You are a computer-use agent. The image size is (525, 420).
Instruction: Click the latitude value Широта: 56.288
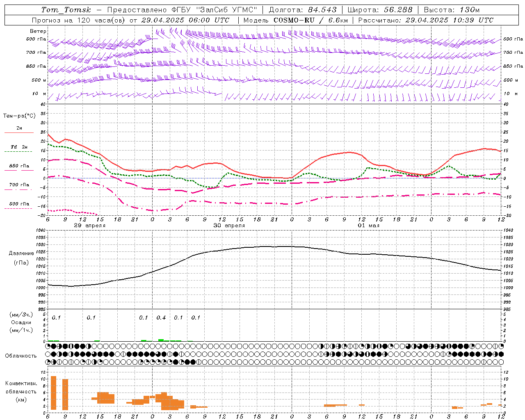[x=380, y=10]
